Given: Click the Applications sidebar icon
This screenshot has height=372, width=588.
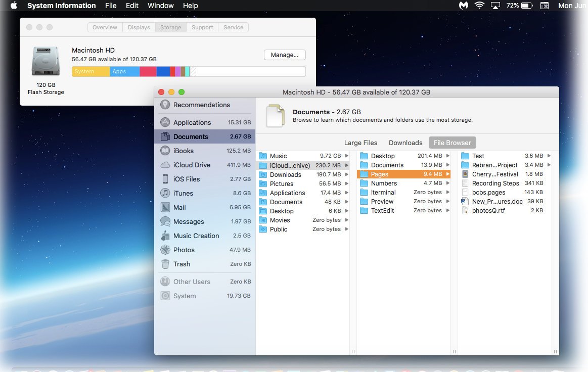Looking at the screenshot, I should click(x=165, y=122).
